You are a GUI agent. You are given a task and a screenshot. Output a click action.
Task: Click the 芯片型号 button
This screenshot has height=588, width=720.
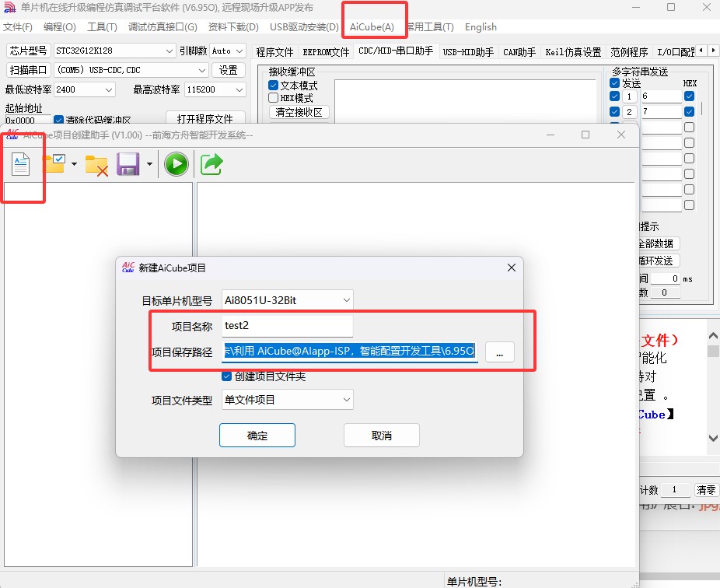(x=28, y=51)
